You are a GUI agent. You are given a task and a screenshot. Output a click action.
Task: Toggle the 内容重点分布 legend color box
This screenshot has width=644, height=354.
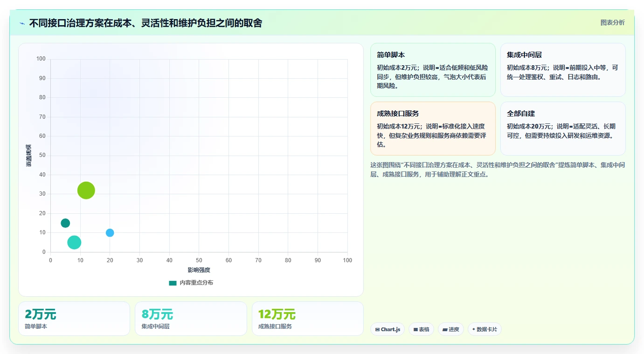pyautogui.click(x=173, y=283)
